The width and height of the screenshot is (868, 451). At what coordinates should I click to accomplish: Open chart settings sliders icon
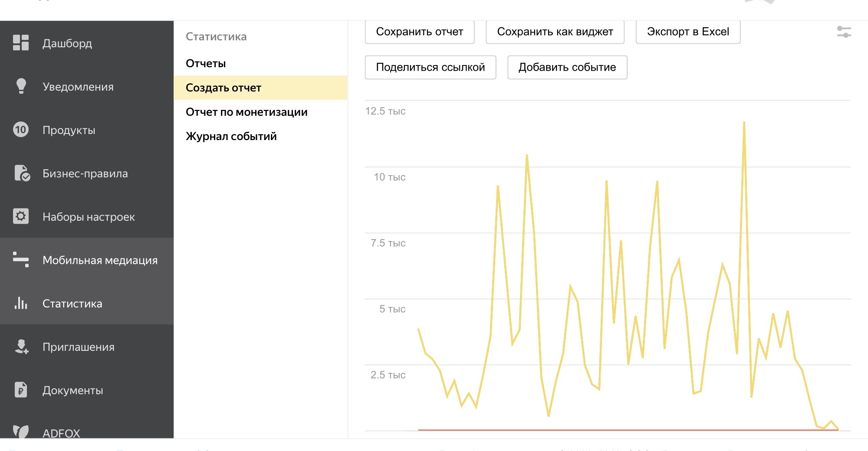pos(843,32)
